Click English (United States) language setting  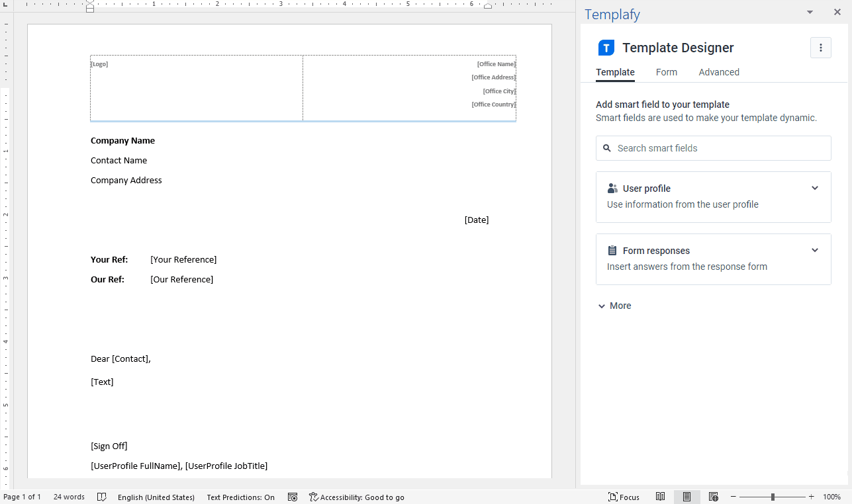[157, 497]
